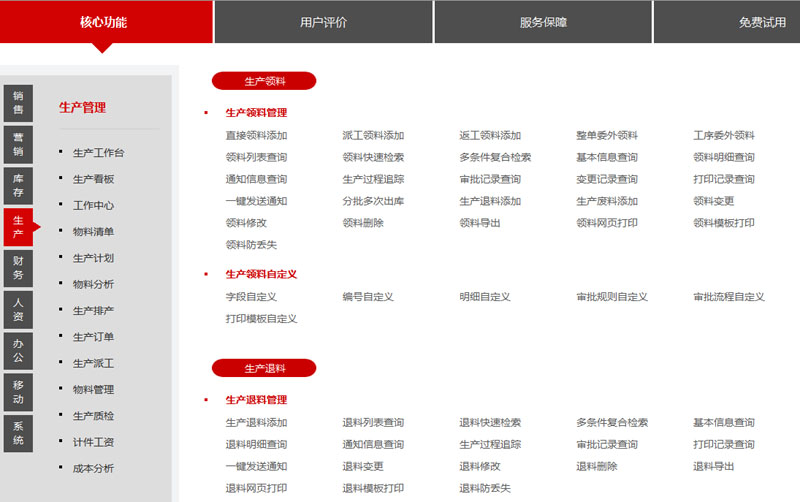Click the red 生产退料 pill button
This screenshot has width=800, height=502.
point(264,368)
